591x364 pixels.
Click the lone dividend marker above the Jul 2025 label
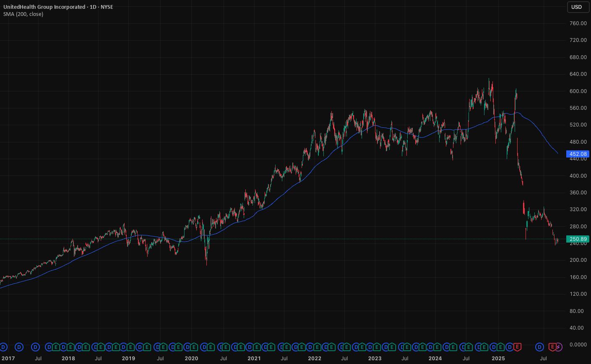click(x=539, y=347)
